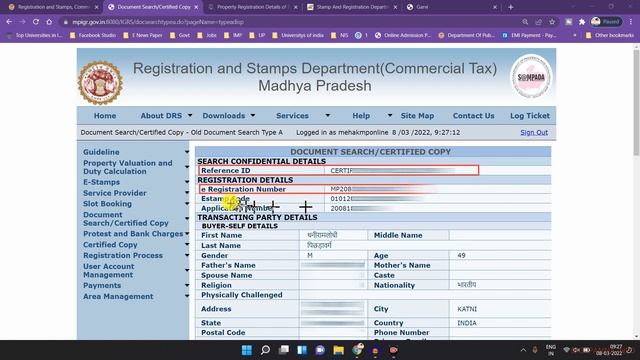
Task: Expand the Services dropdown arrow
Action: [x=327, y=116]
